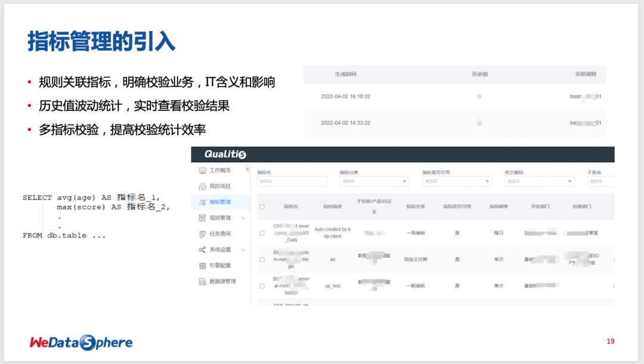The width and height of the screenshot is (644, 364).
Task: Open the 指标是否可用 filter dropdown
Action: (x=457, y=181)
